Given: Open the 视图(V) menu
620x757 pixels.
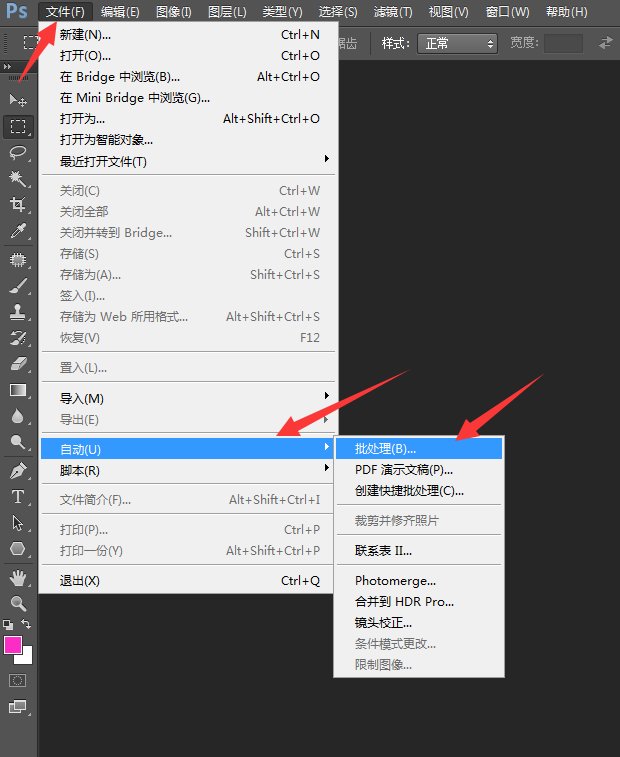Looking at the screenshot, I should 449,12.
